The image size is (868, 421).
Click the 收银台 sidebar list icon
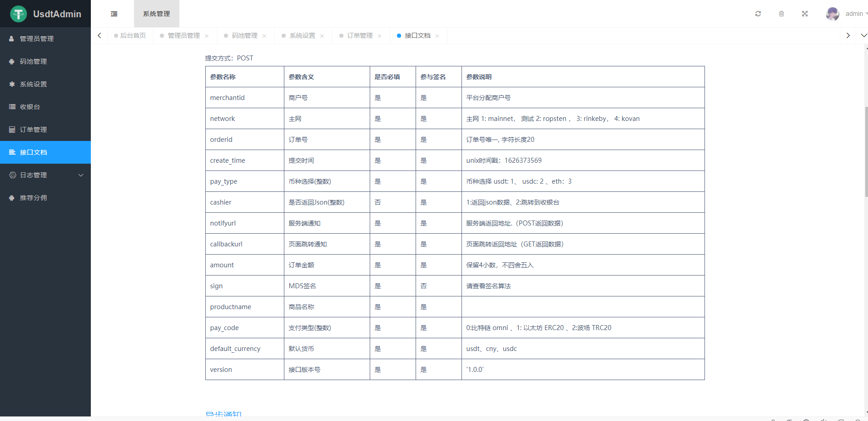[x=12, y=107]
